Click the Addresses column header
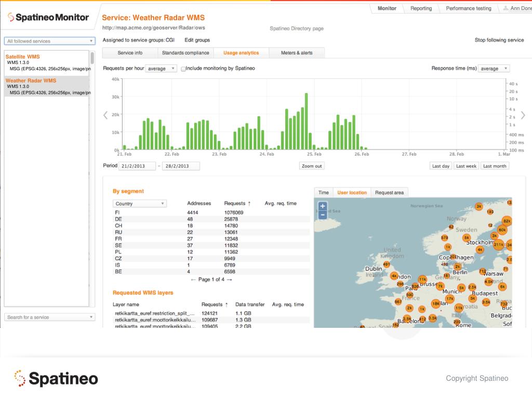Image resolution: width=532 pixels, height=399 pixels. point(199,203)
